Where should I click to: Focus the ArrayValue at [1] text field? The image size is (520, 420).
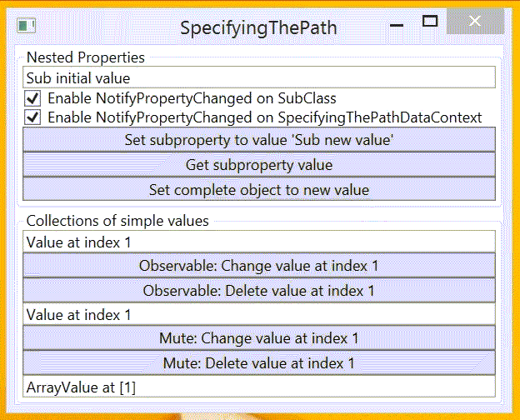tap(259, 387)
